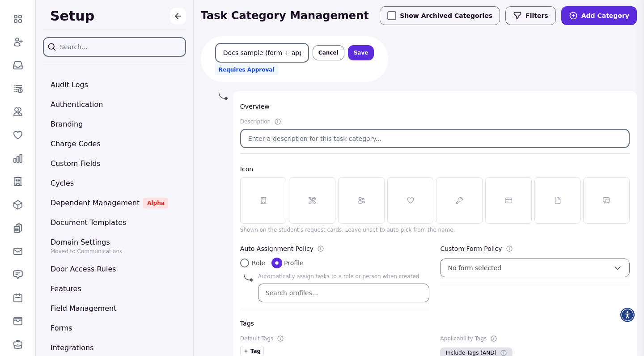Open Door Access Rules in Setup menu
Viewport: 644px width, 356px height.
83,269
